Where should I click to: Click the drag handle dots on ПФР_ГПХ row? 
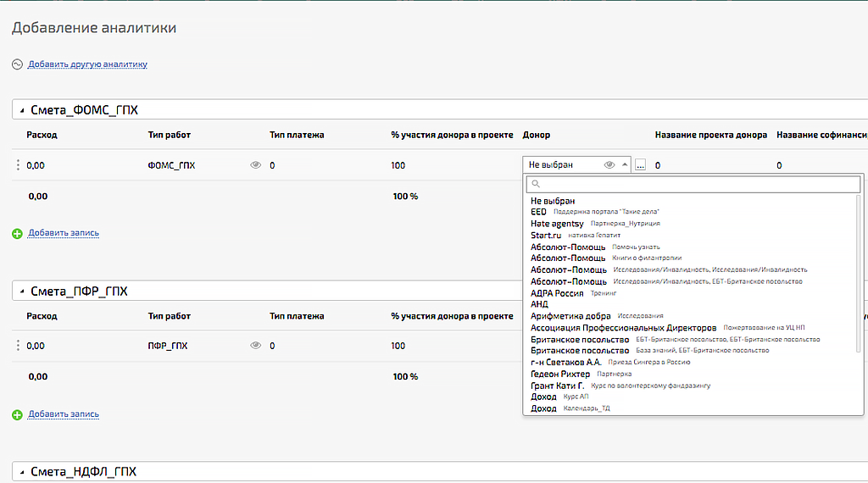click(x=18, y=346)
